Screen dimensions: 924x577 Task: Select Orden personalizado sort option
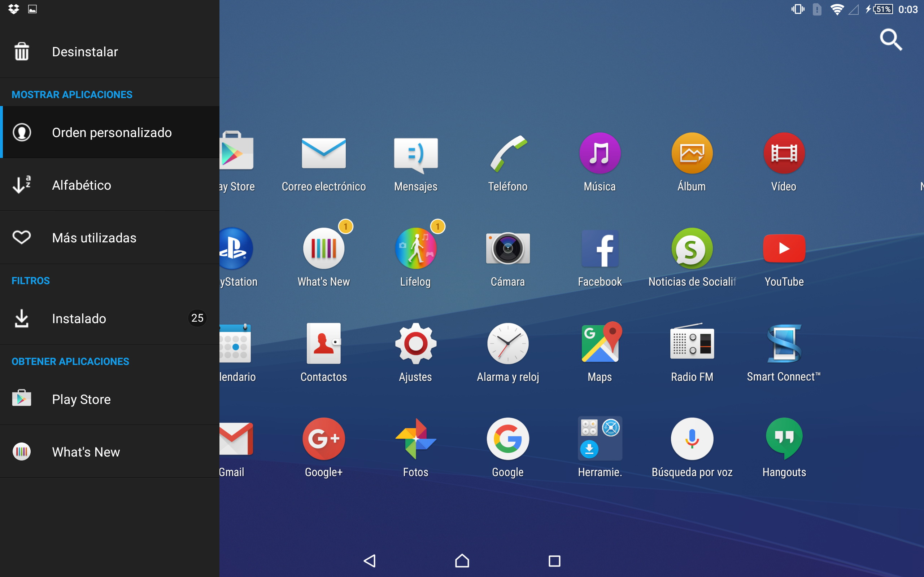pos(111,132)
